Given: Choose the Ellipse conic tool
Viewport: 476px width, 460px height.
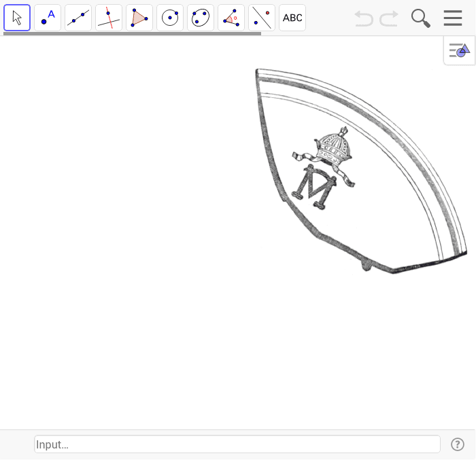Looking at the screenshot, I should (x=201, y=18).
